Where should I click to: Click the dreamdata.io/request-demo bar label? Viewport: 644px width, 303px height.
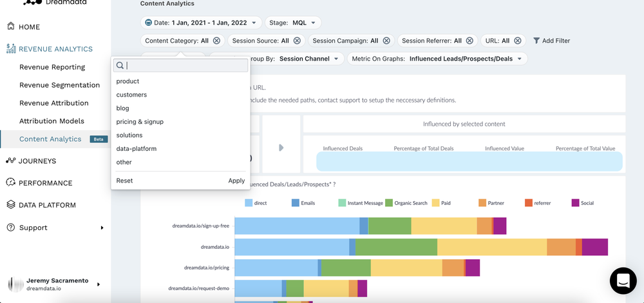[199, 288]
